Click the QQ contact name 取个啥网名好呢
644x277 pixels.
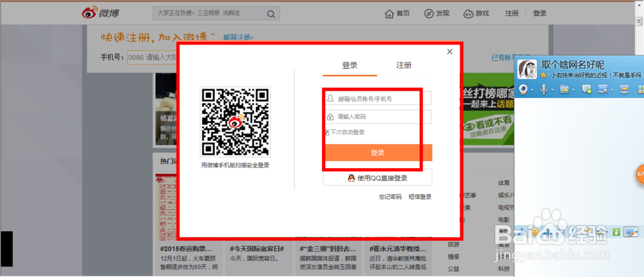[x=573, y=64]
